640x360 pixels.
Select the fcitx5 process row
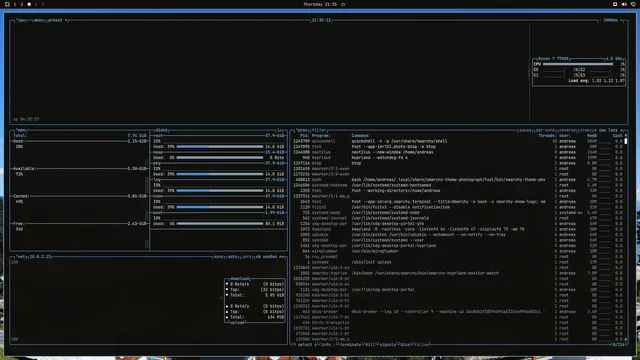458,207
